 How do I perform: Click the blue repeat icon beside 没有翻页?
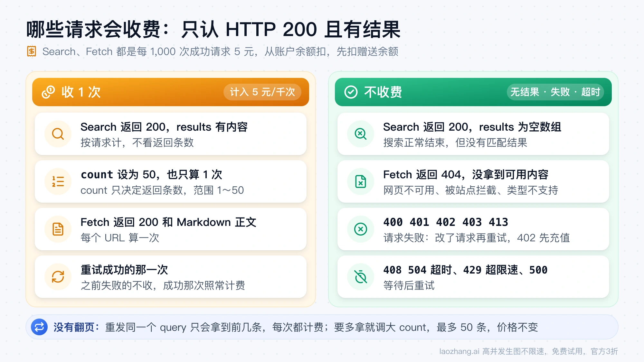39,327
